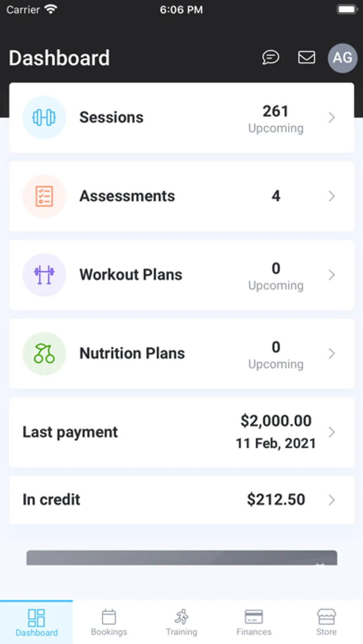Expand the Sessions row chevron

pyautogui.click(x=332, y=118)
